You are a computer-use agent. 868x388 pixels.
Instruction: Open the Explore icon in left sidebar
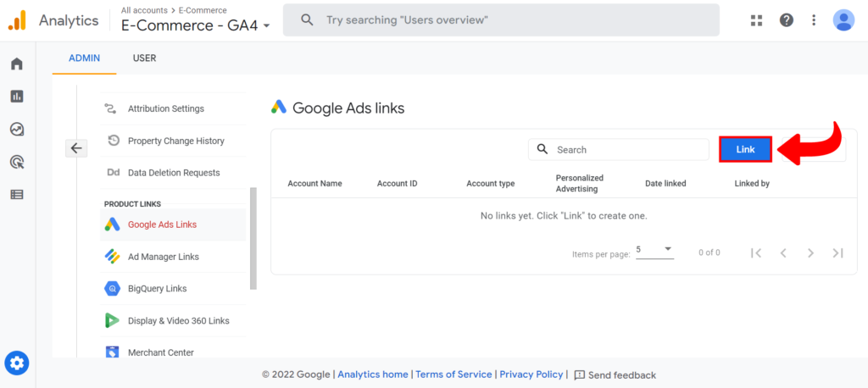click(17, 130)
